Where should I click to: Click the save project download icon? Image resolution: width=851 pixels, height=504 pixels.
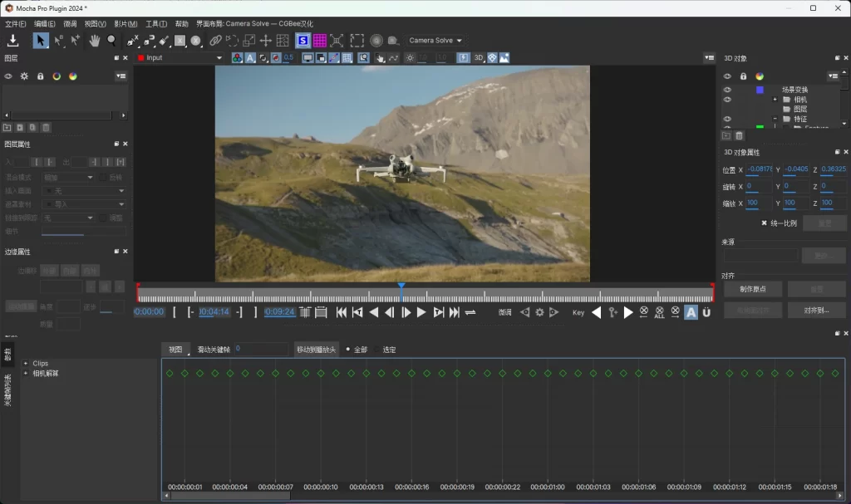coord(13,40)
